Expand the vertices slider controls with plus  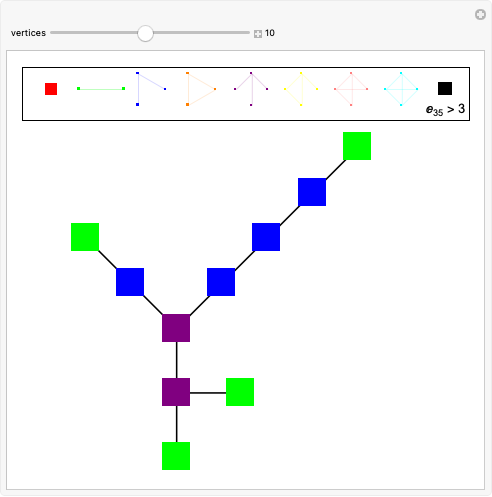[x=258, y=34]
